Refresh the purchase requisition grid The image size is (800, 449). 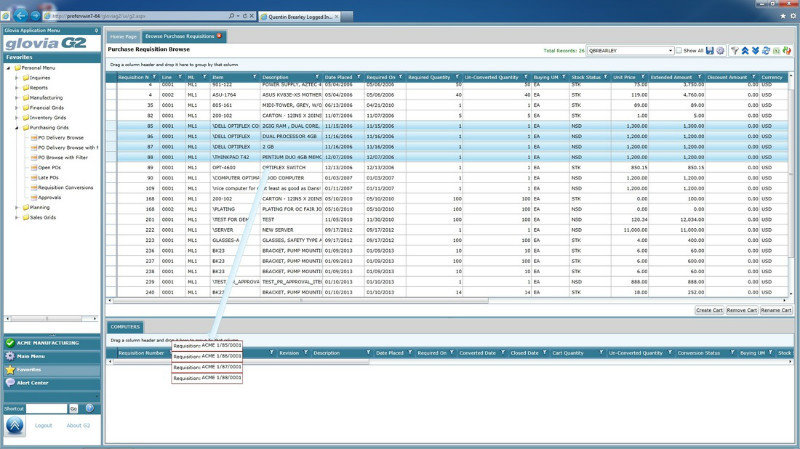(766, 50)
